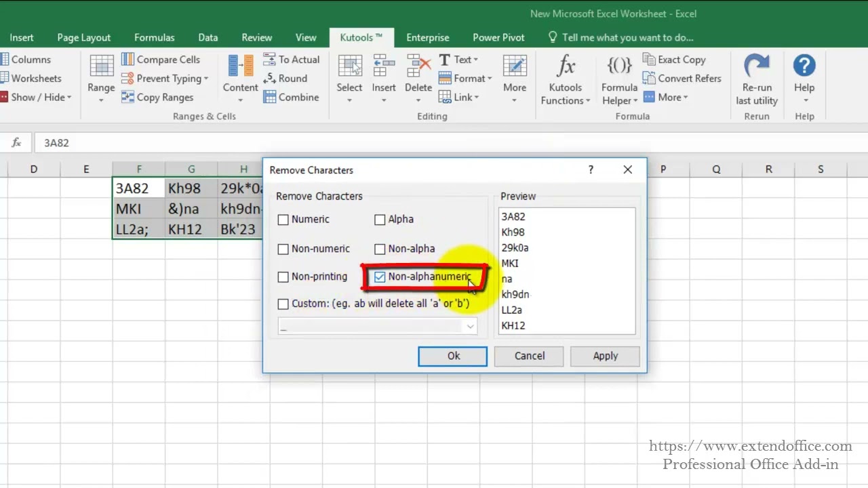
Task: Confirm with the Ok button
Action: [x=453, y=356]
